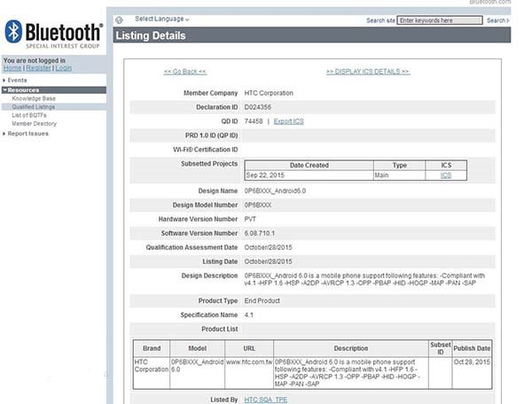This screenshot has height=404, width=532.
Task: Open Member Directory in sidebar
Action: (x=35, y=124)
